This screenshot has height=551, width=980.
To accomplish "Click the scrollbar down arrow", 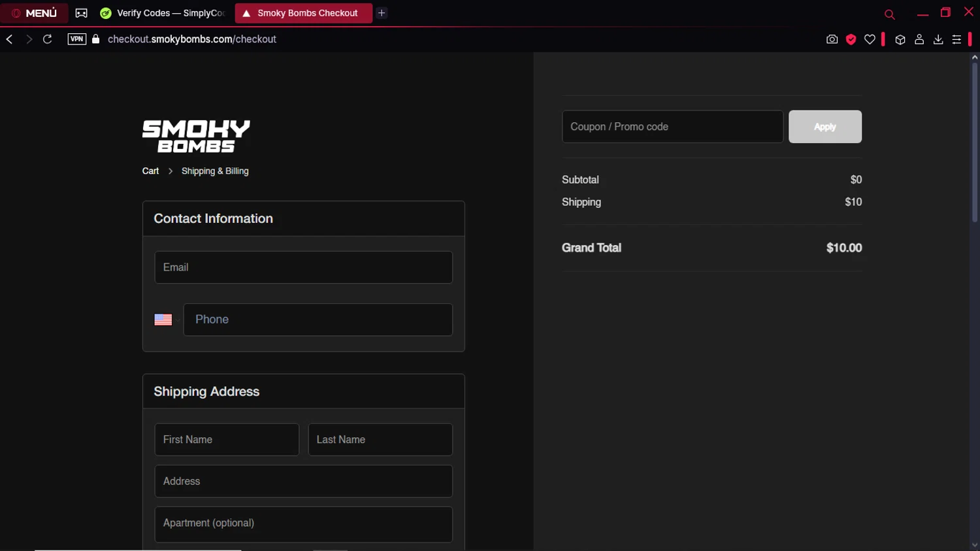I will pyautogui.click(x=975, y=546).
